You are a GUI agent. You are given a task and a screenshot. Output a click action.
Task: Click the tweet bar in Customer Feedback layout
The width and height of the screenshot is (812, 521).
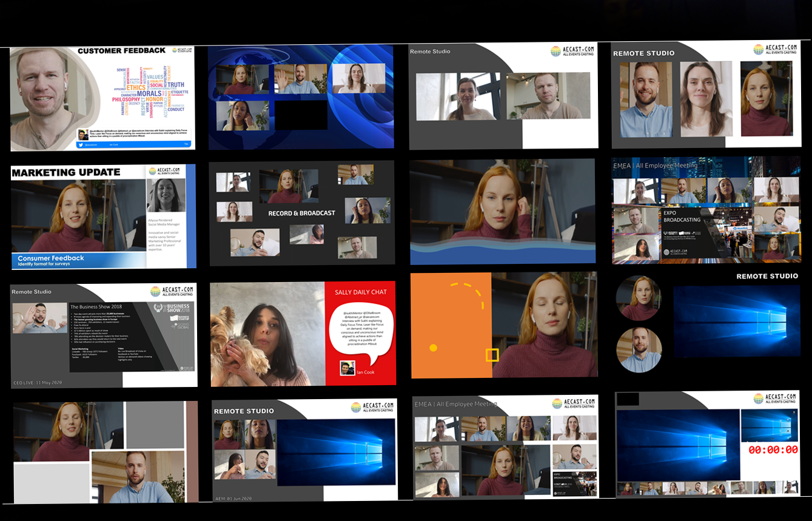134,145
